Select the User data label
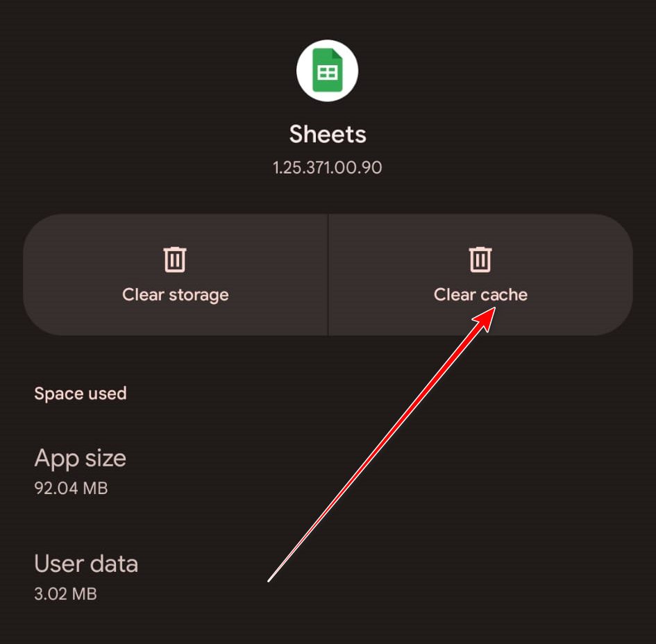Image resolution: width=656 pixels, height=644 pixels. coord(86,563)
